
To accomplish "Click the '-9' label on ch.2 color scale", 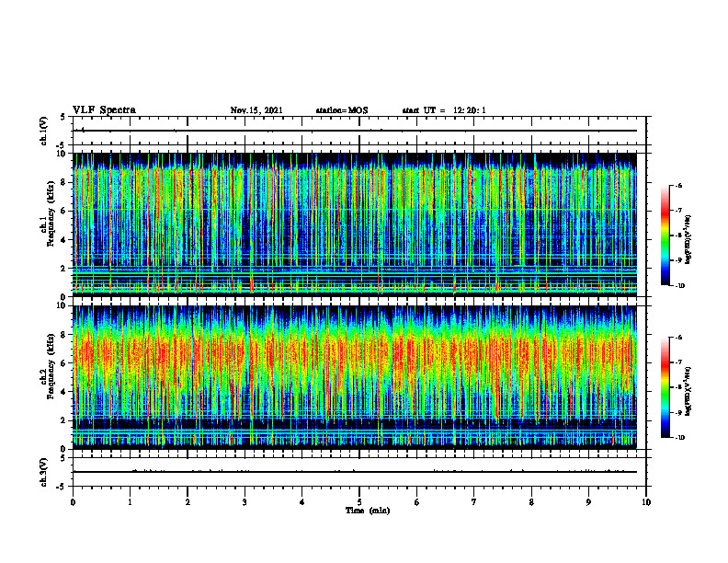I will (x=678, y=412).
